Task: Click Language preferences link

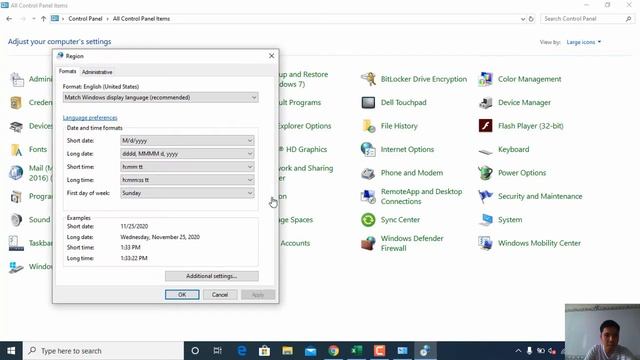Action: [x=90, y=118]
